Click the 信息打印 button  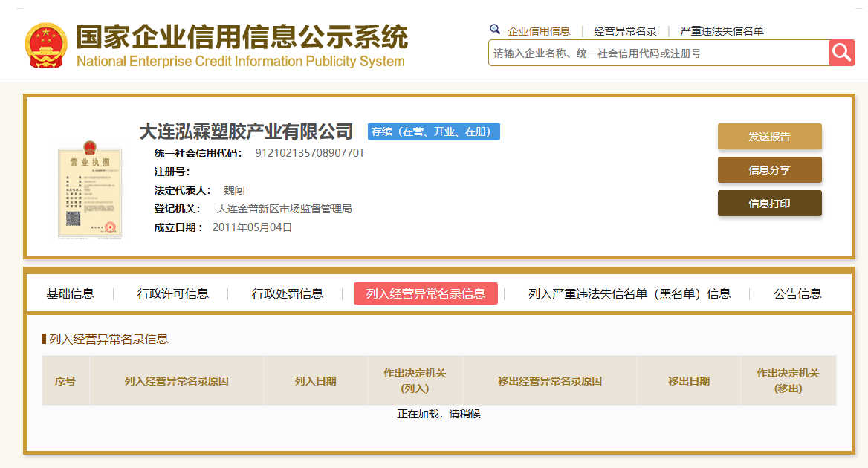(769, 203)
